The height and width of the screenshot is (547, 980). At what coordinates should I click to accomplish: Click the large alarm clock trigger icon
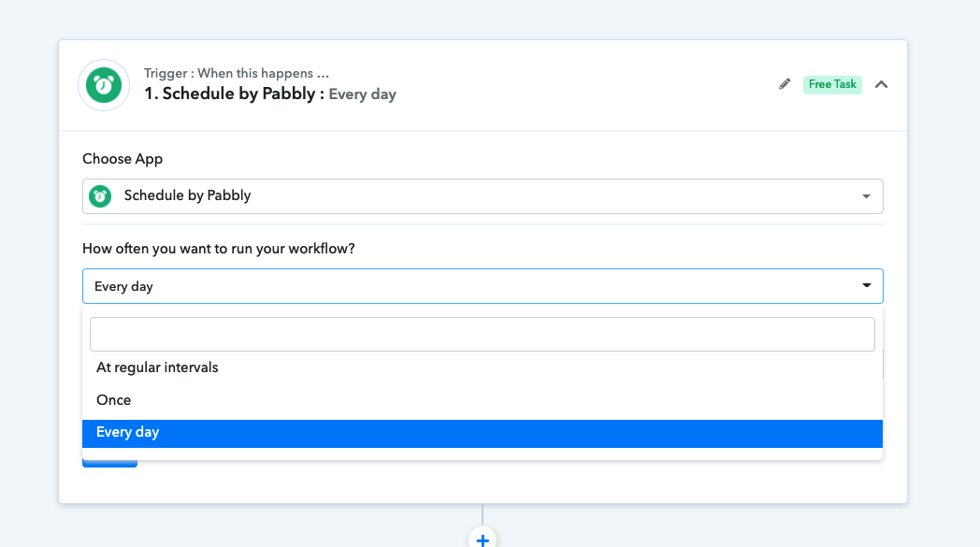pyautogui.click(x=104, y=85)
